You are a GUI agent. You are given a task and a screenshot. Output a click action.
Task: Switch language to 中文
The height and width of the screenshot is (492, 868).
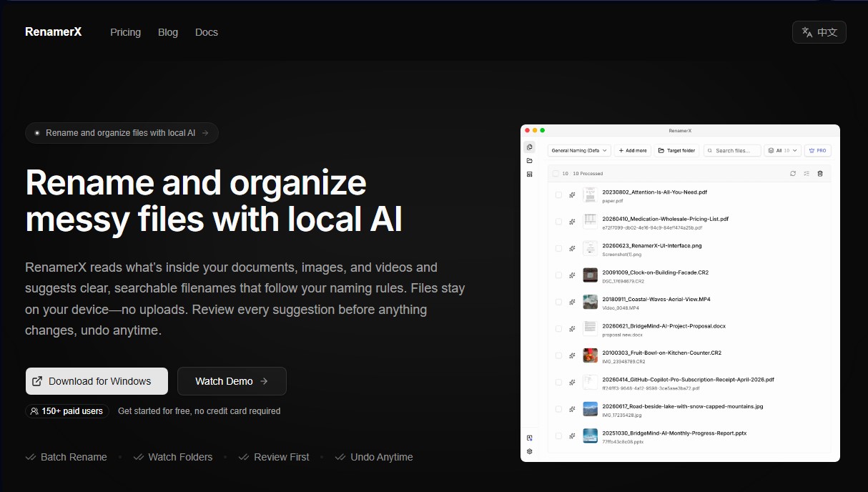pos(819,32)
